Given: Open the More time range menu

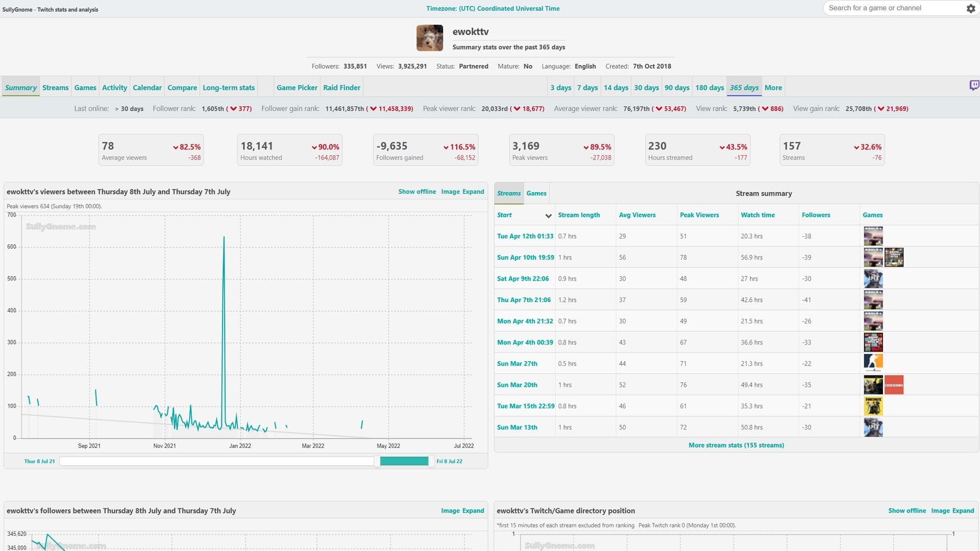Looking at the screenshot, I should (x=773, y=88).
